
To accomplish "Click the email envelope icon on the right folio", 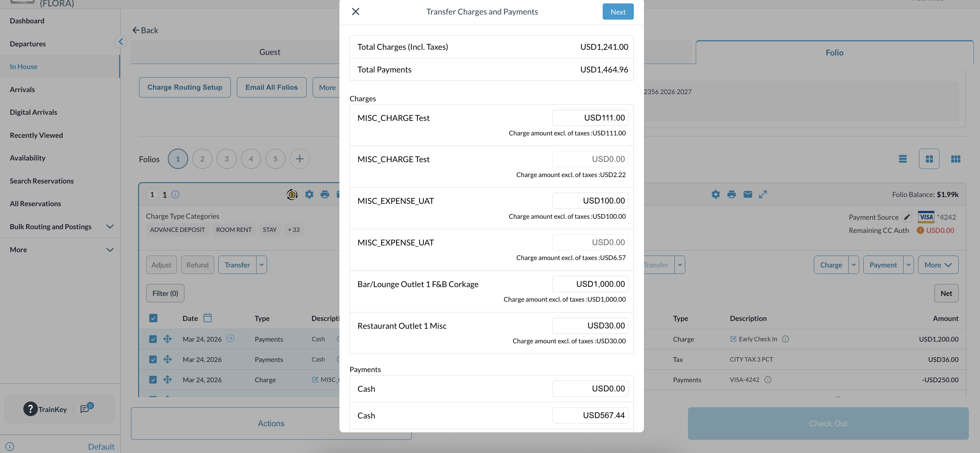I will coord(747,195).
